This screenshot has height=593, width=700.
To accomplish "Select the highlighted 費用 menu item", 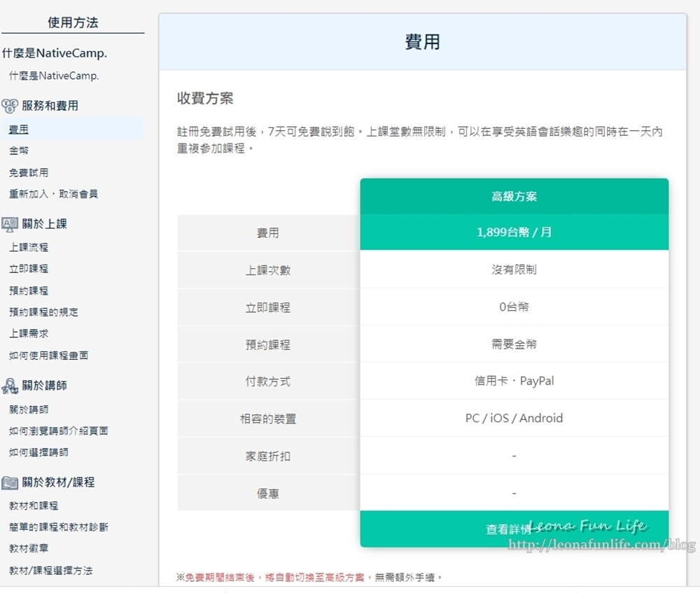I will [19, 130].
